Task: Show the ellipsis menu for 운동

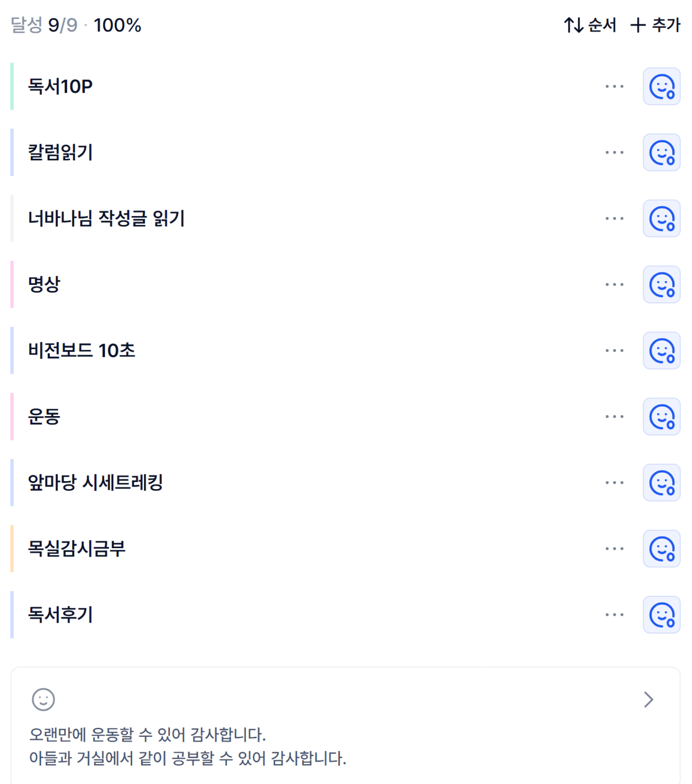Action: click(614, 417)
